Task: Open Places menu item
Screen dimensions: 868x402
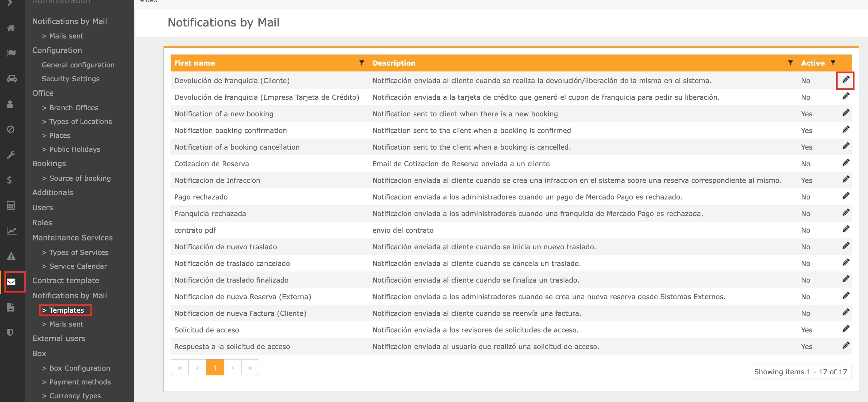Action: click(x=56, y=135)
